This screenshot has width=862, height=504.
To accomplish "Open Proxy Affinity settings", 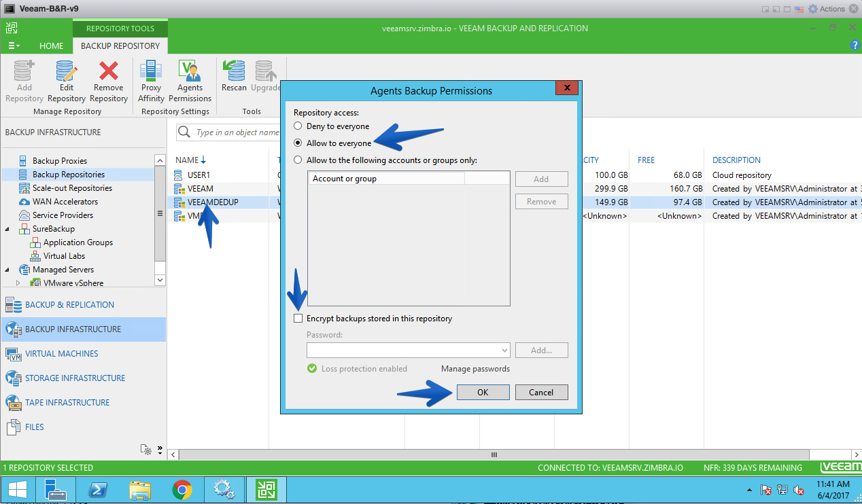I will pyautogui.click(x=151, y=82).
